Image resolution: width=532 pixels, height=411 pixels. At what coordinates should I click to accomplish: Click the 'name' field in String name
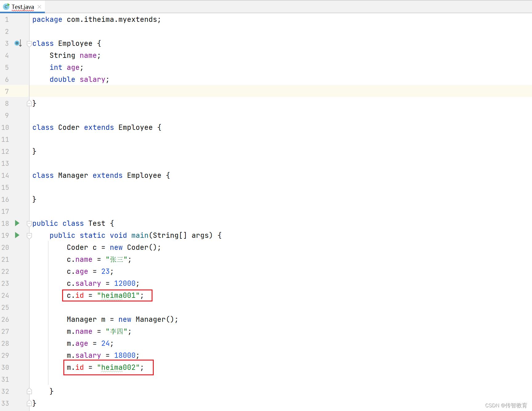(x=88, y=55)
